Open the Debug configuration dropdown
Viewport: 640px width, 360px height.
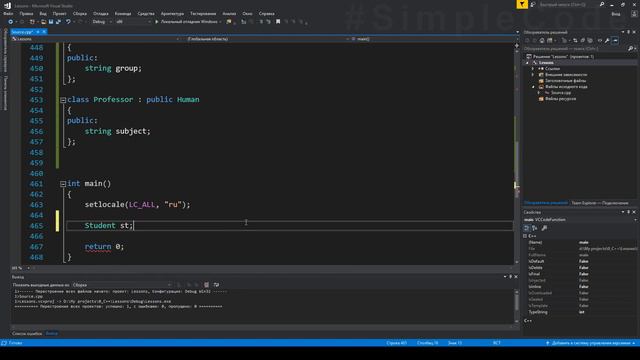(x=102, y=22)
